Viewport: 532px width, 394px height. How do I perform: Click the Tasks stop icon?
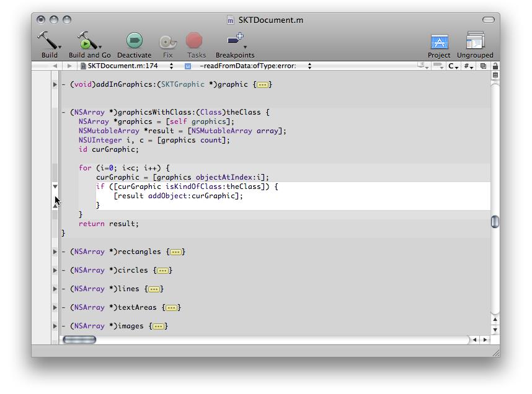pyautogui.click(x=195, y=41)
